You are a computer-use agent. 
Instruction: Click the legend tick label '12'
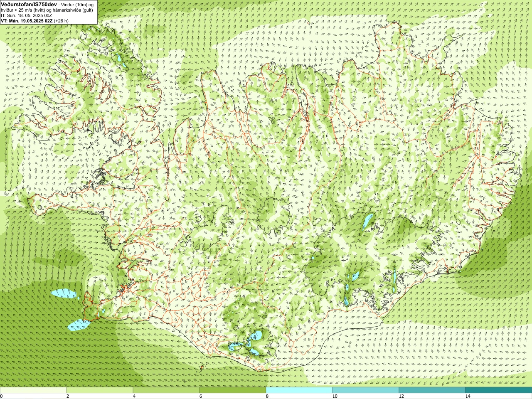pos(401,396)
